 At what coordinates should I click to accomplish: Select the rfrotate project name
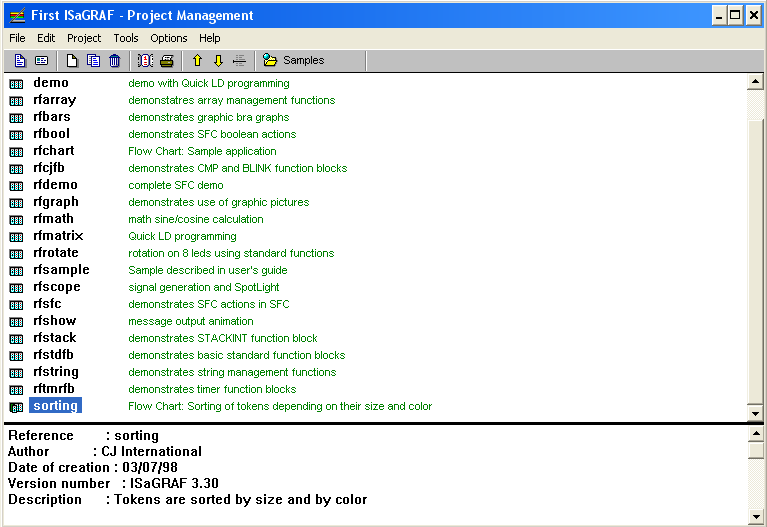56,253
